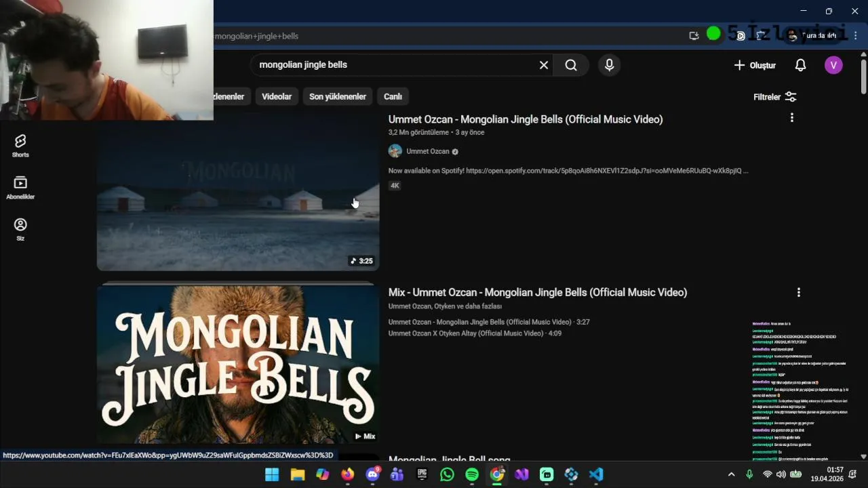The width and height of the screenshot is (868, 488).
Task: Open Abonelikler (subscriptions) in the sidebar
Action: (20, 188)
